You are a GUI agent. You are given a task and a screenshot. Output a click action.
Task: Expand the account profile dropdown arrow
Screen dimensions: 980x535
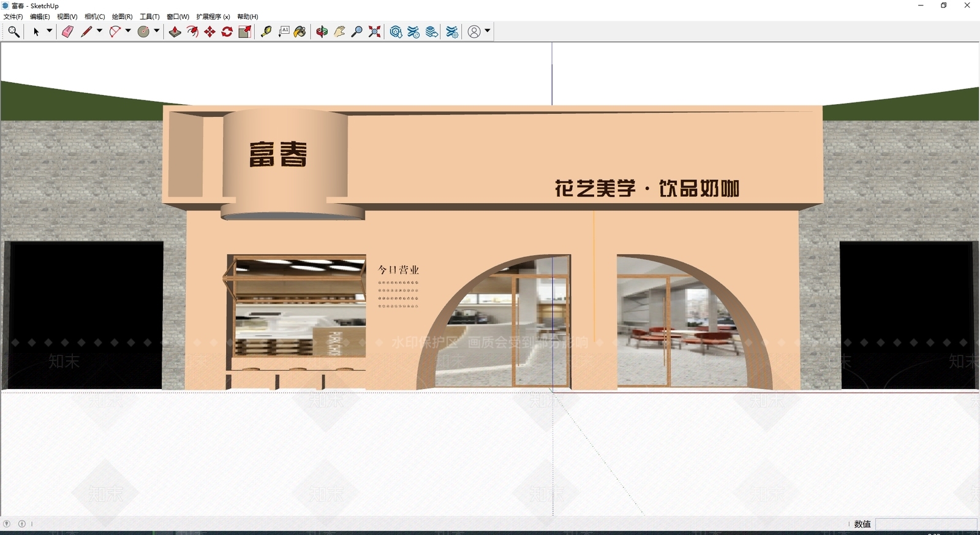click(x=488, y=31)
